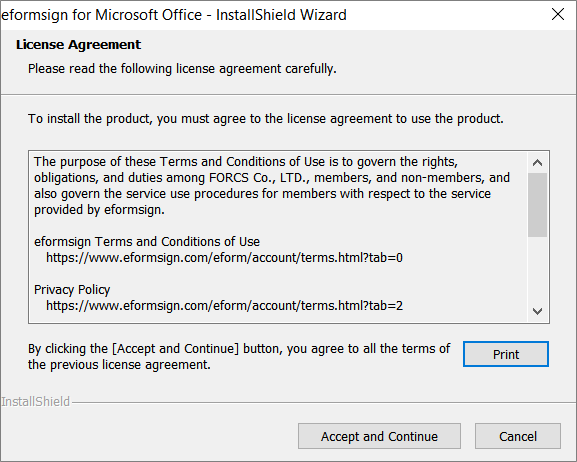Click the 'License Agreement' heading

[x=78, y=45]
